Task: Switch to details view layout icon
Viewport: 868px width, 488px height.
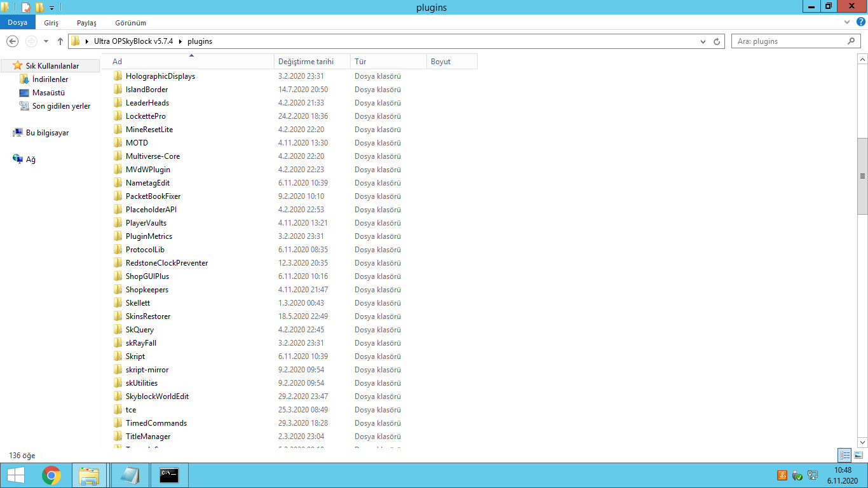Action: point(844,455)
